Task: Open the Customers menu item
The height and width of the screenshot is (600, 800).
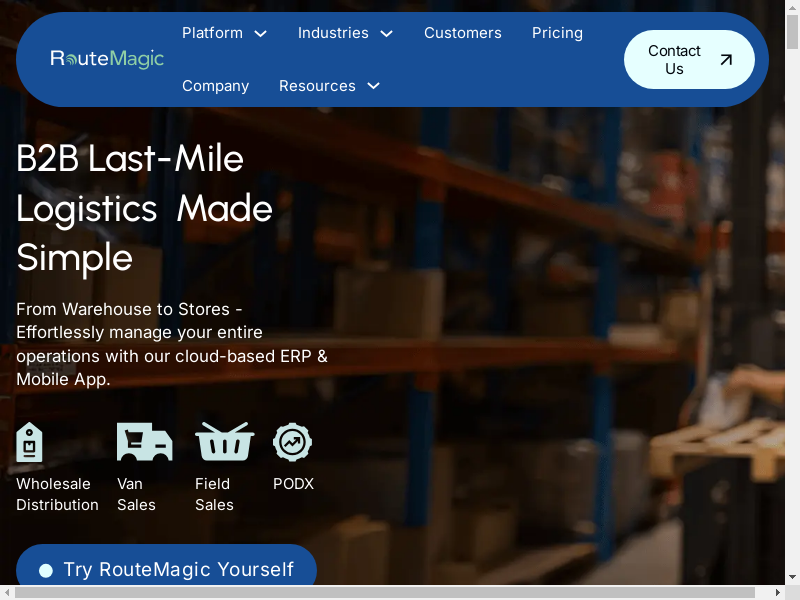Action: click(462, 33)
